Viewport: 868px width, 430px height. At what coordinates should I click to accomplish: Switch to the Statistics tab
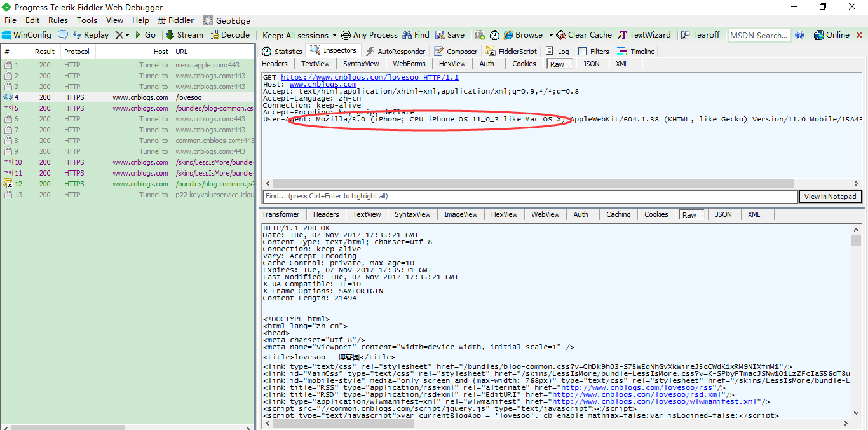pos(283,52)
